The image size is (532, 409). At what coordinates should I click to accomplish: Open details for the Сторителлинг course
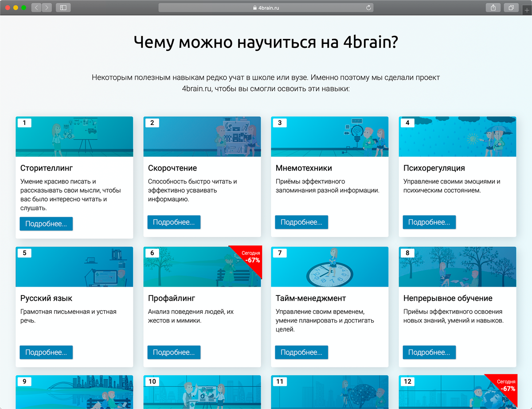tap(46, 224)
